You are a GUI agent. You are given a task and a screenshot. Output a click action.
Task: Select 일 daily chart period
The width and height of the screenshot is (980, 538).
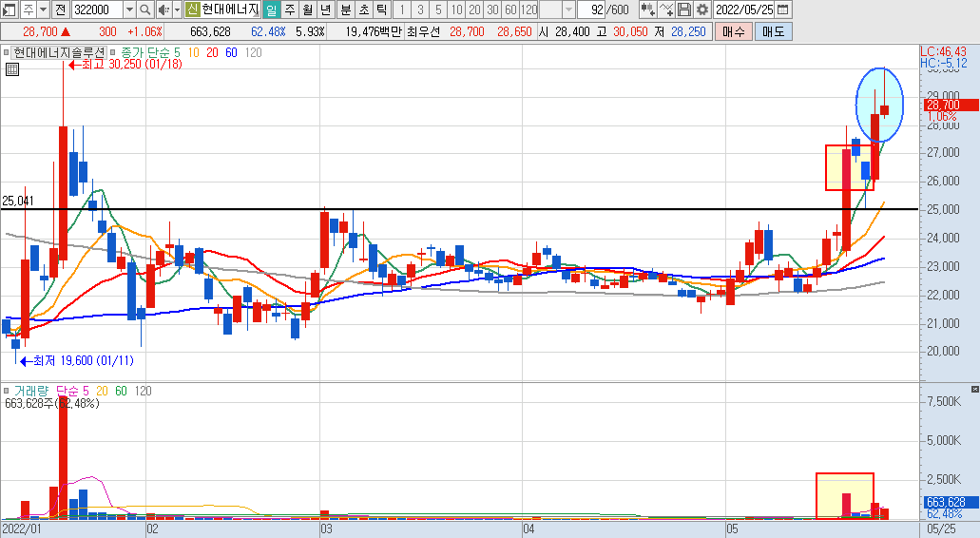pyautogui.click(x=271, y=10)
